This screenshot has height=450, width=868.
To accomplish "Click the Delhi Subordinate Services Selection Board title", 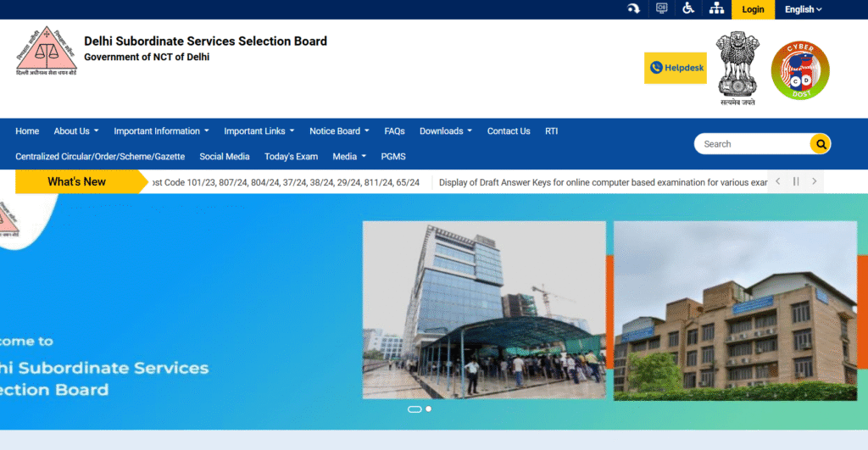I will click(x=205, y=41).
